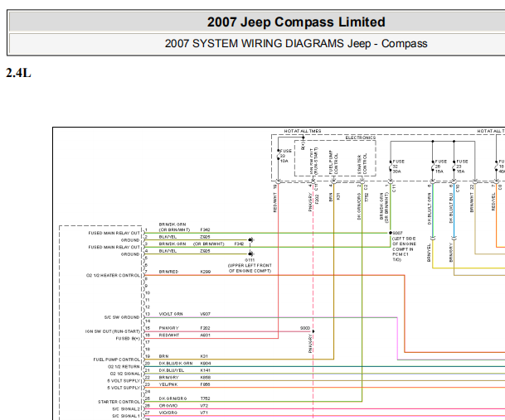Click the "V72" circuit code

tap(204, 406)
